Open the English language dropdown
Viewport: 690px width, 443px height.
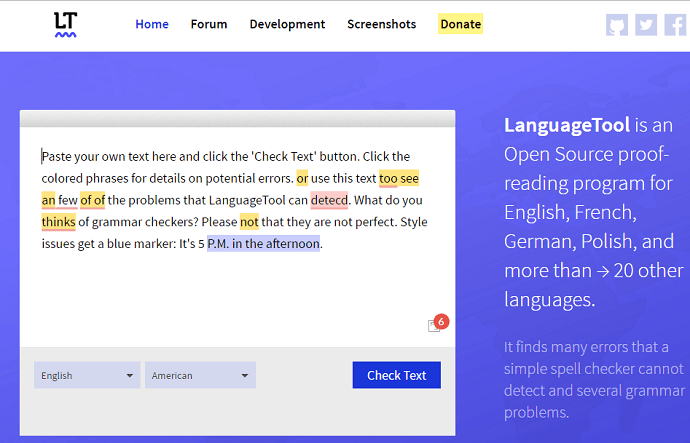pyautogui.click(x=87, y=375)
